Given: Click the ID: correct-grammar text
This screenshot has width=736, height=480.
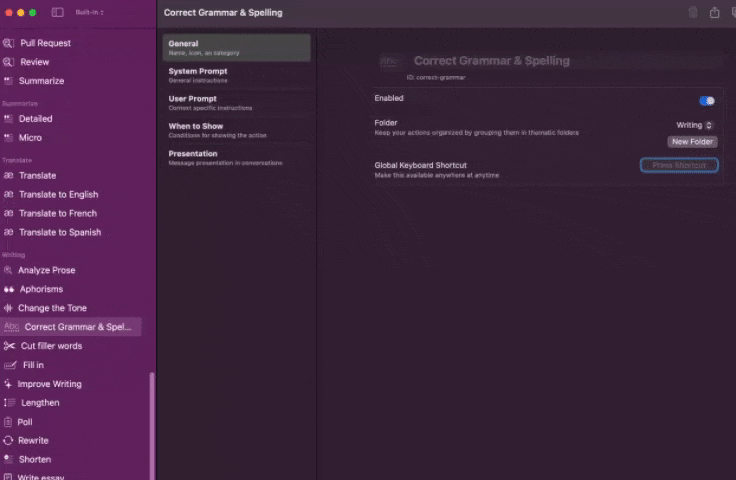Looking at the screenshot, I should click(436, 77).
